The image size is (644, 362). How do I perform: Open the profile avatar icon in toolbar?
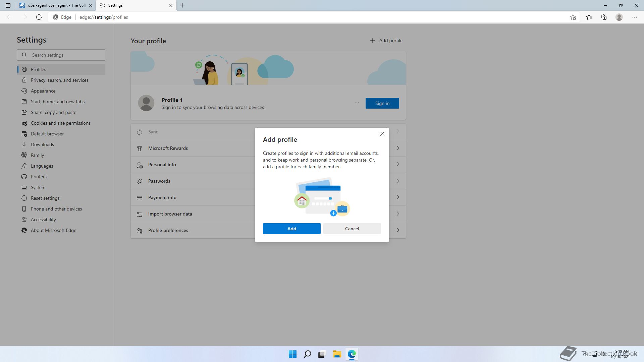(x=619, y=17)
